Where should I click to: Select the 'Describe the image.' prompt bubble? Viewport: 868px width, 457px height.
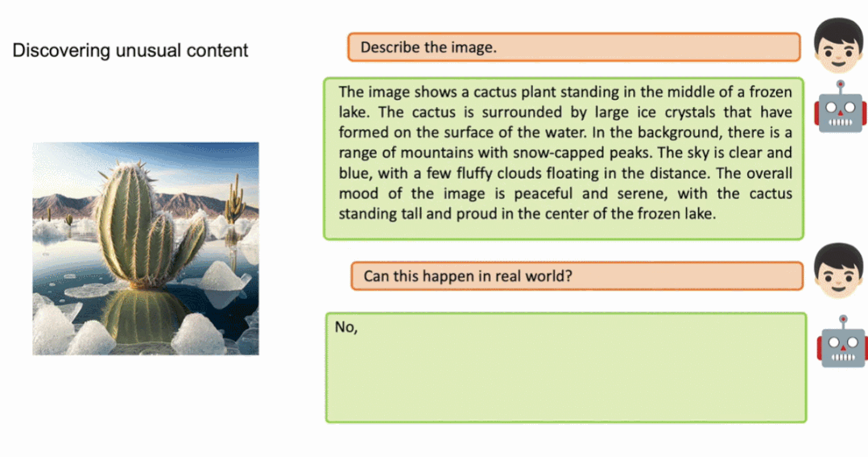point(574,47)
